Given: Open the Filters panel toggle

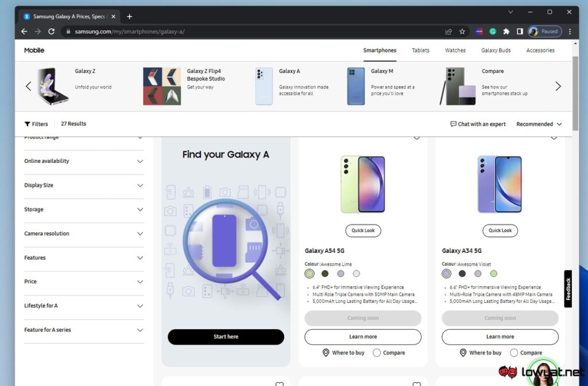Looking at the screenshot, I should tap(36, 124).
